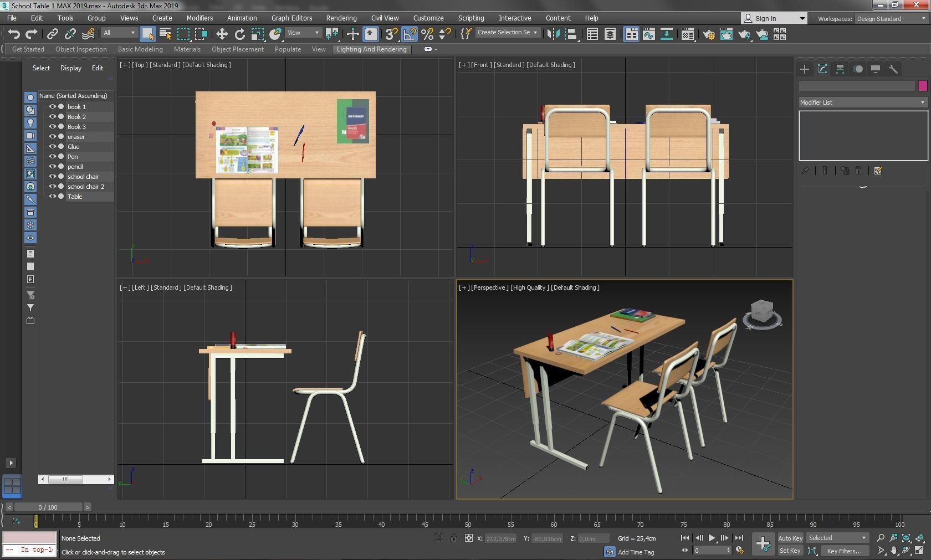
Task: Click High Quality label in Perspective viewport
Action: click(530, 287)
